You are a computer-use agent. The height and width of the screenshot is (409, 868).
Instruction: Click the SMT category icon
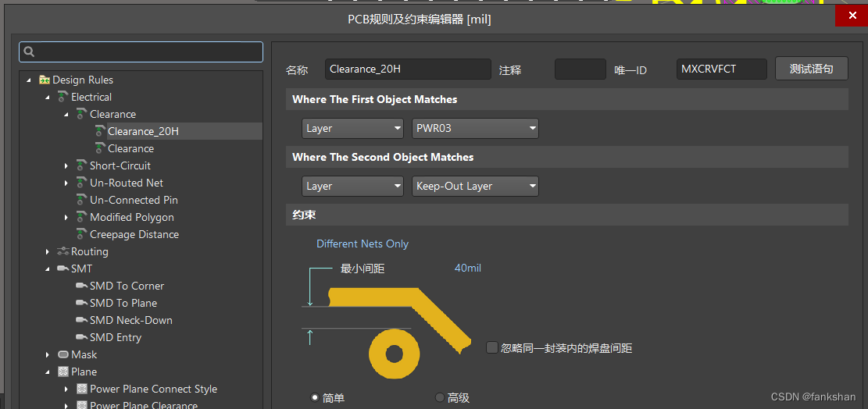(63, 269)
